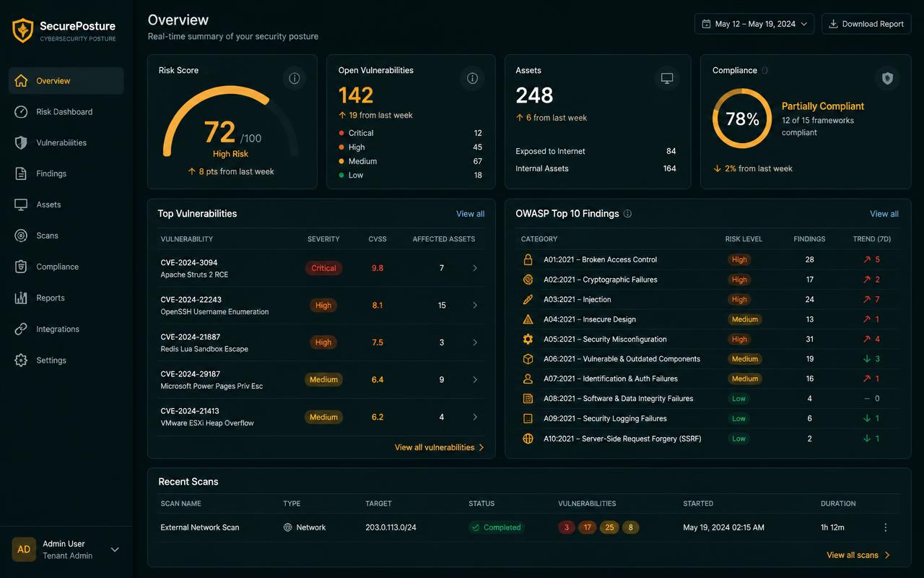Image resolution: width=924 pixels, height=578 pixels.
Task: Click the Integrations link icon
Action: click(x=22, y=329)
